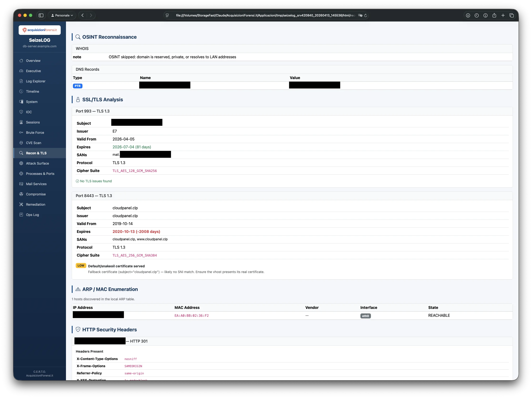Image resolution: width=532 pixels, height=398 pixels.
Task: Click the LOW severity badge
Action: pos(81,266)
